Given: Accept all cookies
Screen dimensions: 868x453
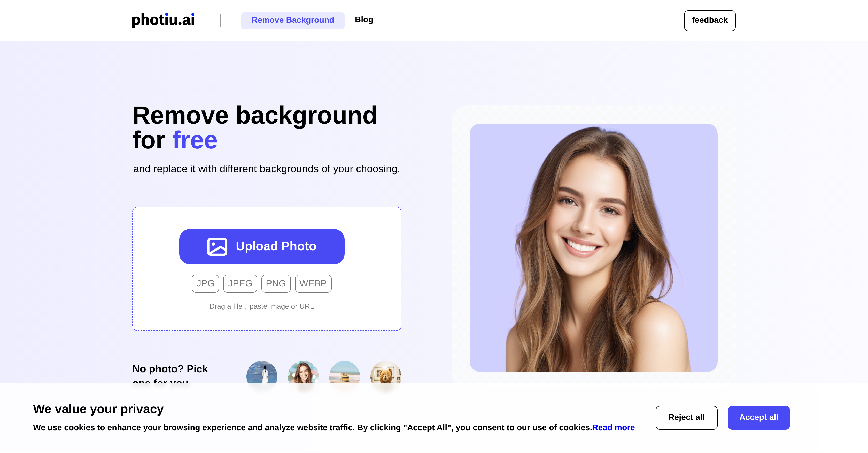Looking at the screenshot, I should click(758, 417).
